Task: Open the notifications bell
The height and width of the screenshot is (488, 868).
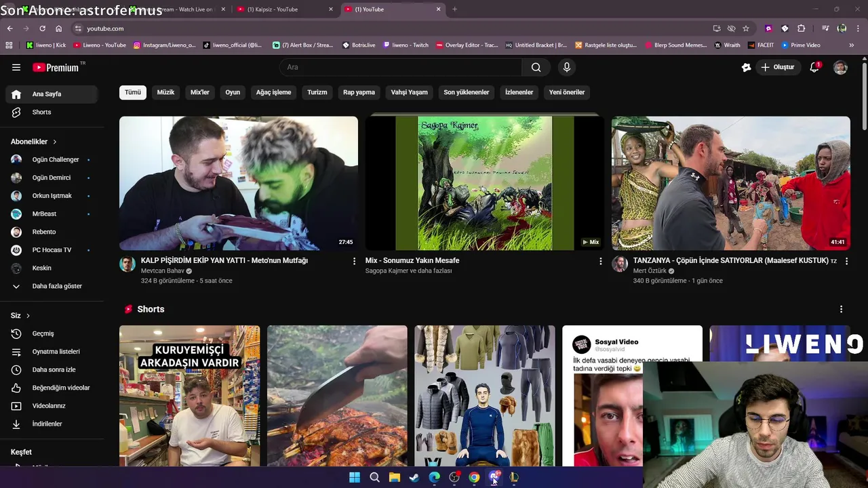Action: [x=814, y=67]
